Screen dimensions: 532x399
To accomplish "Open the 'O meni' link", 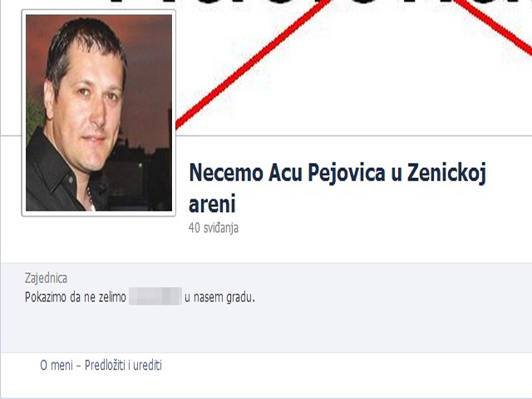I will coord(57,366).
